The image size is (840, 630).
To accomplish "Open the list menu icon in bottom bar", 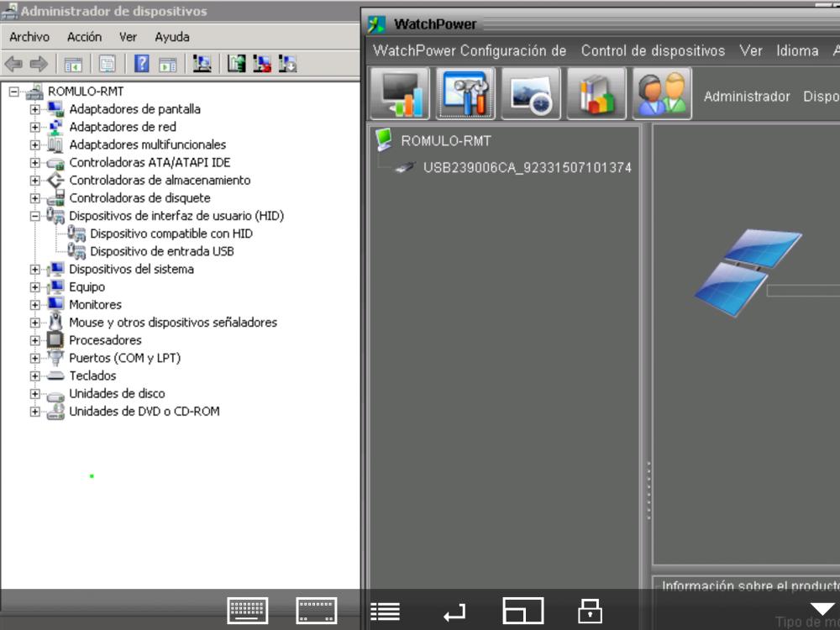I will coord(386,612).
